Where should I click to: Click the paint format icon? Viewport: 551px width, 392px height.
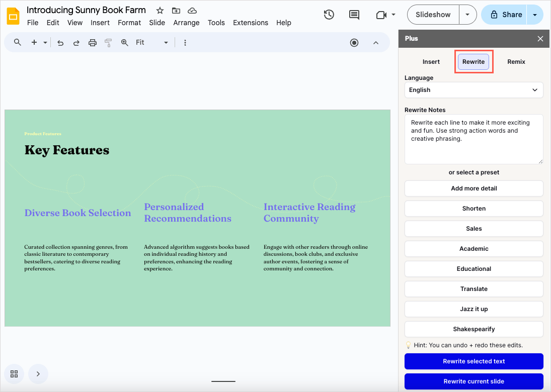tap(108, 43)
